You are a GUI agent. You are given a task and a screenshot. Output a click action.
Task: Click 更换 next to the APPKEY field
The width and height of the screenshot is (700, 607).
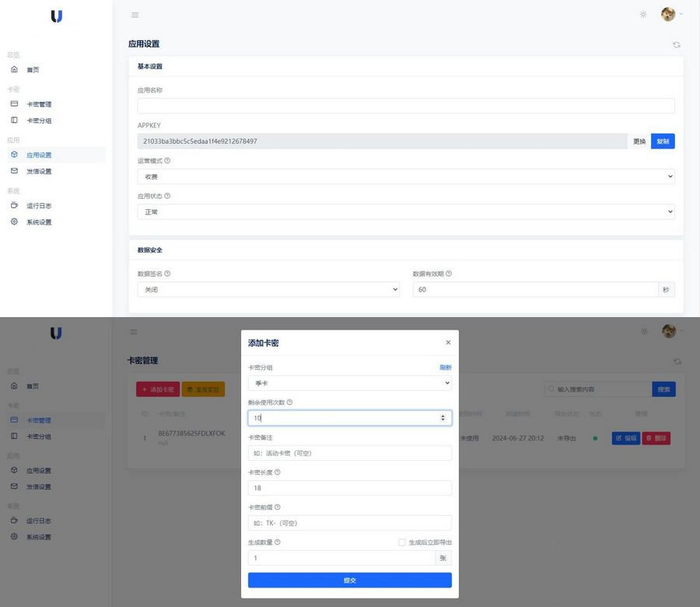(639, 141)
